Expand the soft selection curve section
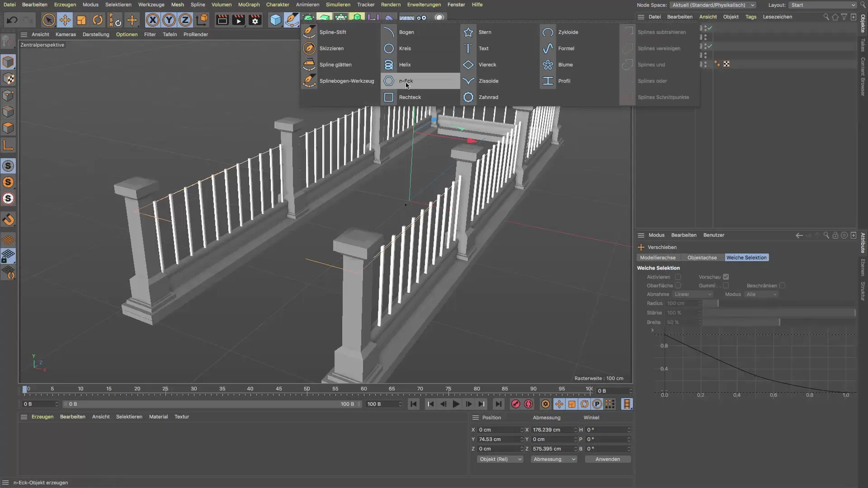Image resolution: width=868 pixels, height=488 pixels. (652, 330)
